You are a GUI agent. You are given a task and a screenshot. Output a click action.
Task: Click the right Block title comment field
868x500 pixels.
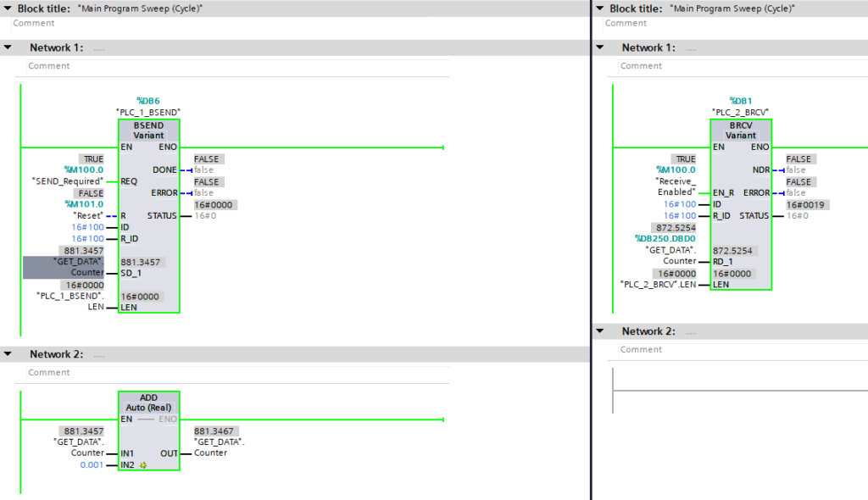(x=729, y=23)
